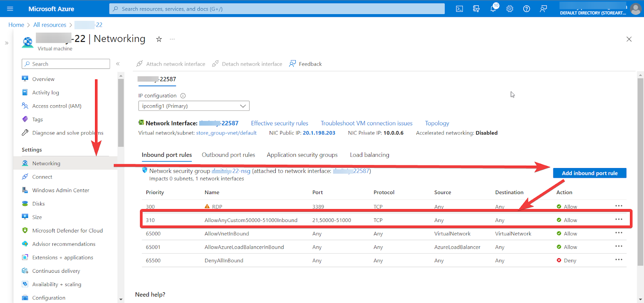Favorite this Networking page with the star
The width and height of the screenshot is (644, 303).
pos(159,39)
